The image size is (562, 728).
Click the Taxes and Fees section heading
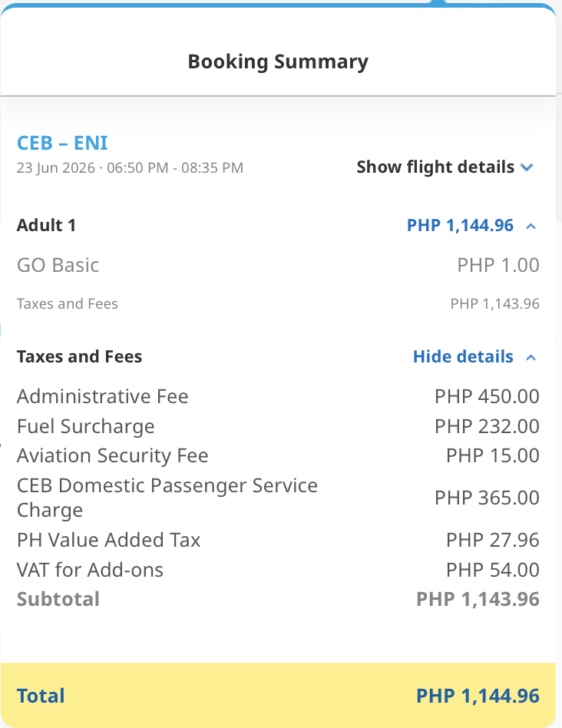[79, 356]
